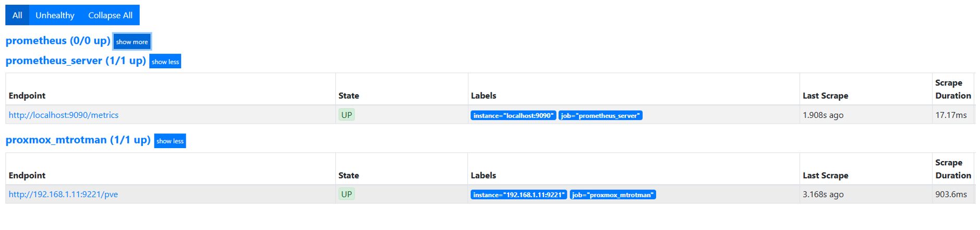Collapse prometheus_server job with show less
Screen dimensions: 980x230
[165, 62]
